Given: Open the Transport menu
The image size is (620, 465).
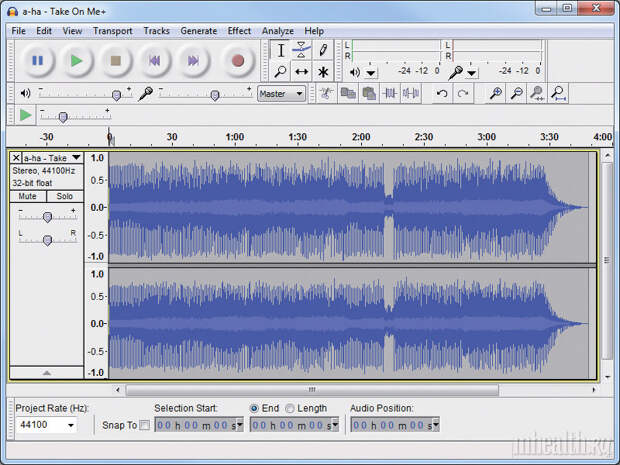Looking at the screenshot, I should [113, 31].
